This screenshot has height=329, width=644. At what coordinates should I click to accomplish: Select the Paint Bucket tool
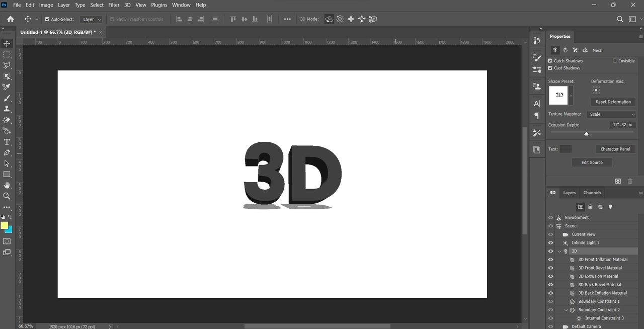pos(7,131)
